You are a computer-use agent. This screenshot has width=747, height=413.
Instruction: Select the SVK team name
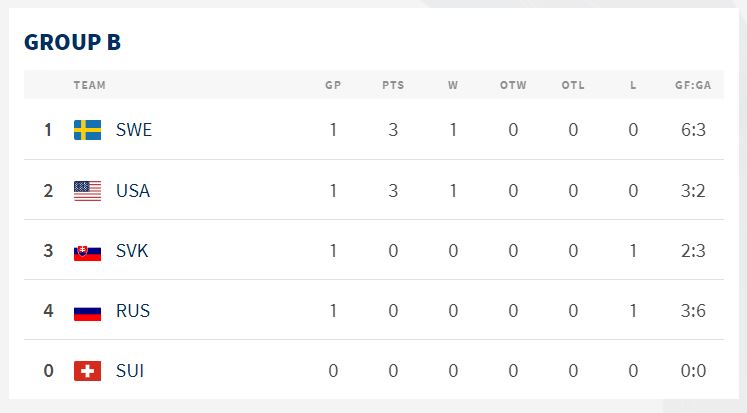(132, 251)
